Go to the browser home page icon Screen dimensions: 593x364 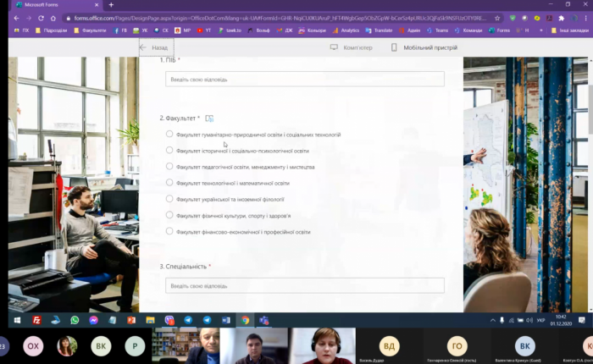point(53,18)
